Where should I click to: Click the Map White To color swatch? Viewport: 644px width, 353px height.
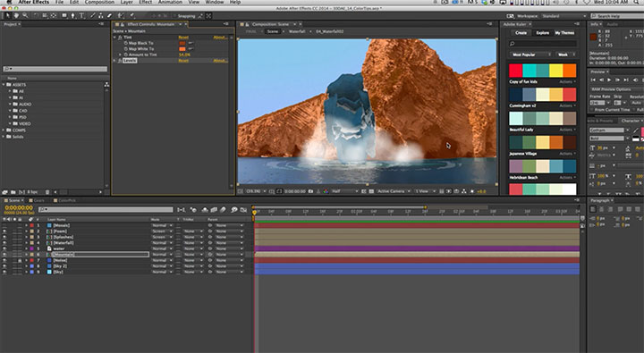[182, 49]
